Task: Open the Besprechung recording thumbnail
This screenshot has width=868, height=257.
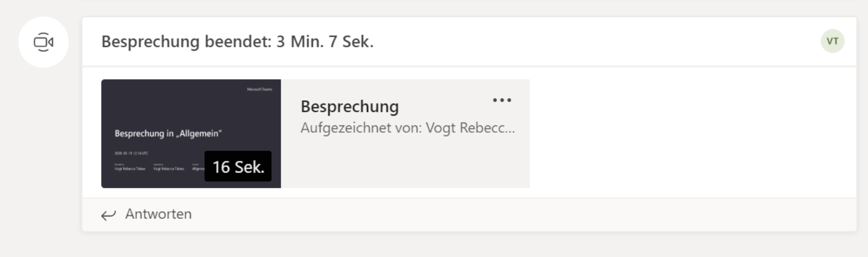Action: 191,133
